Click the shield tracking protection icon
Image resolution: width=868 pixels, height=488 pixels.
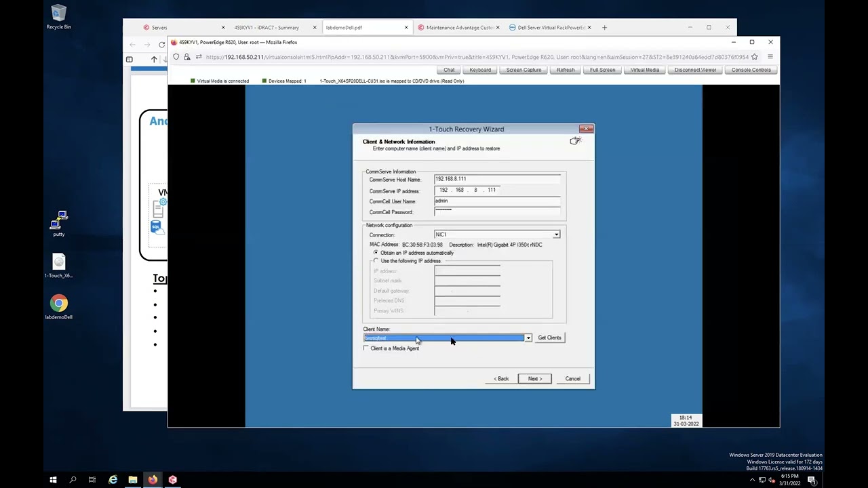[176, 57]
